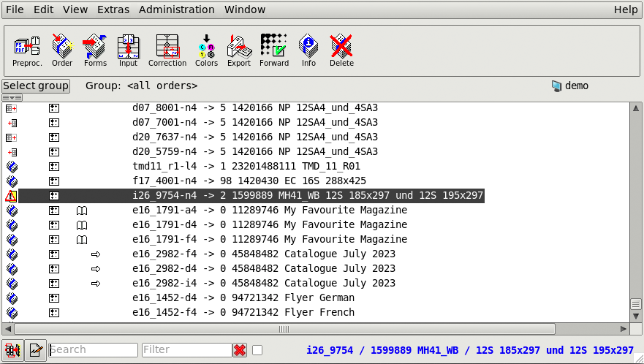Select e16_2982-f4 Catalogue July 2023
Screen dimensions: 644x364
pos(264,254)
